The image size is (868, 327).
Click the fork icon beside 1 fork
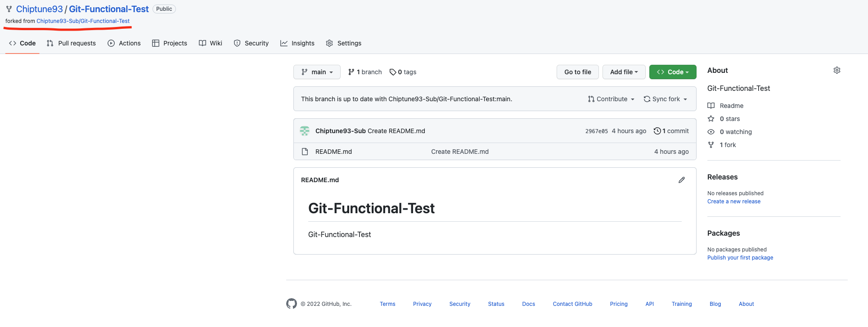point(711,145)
